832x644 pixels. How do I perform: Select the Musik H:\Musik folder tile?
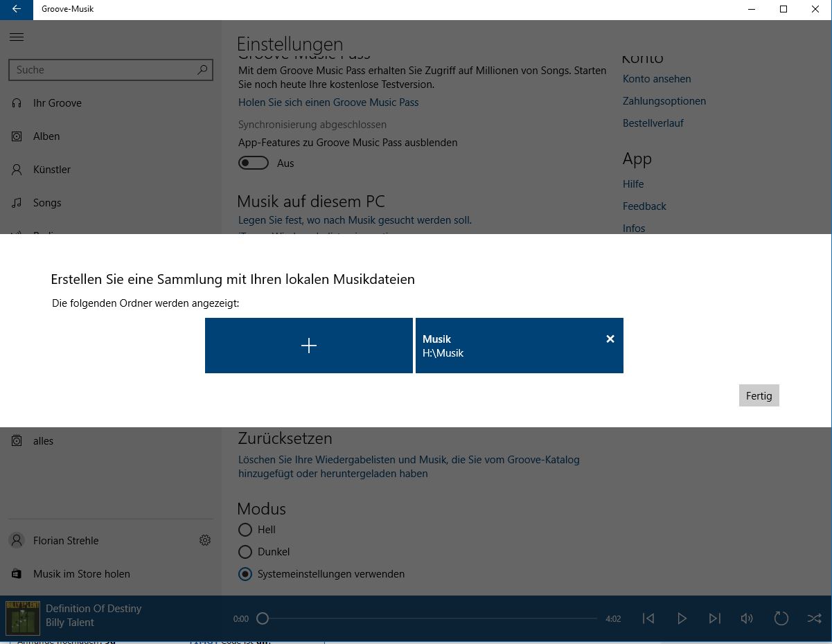point(520,346)
